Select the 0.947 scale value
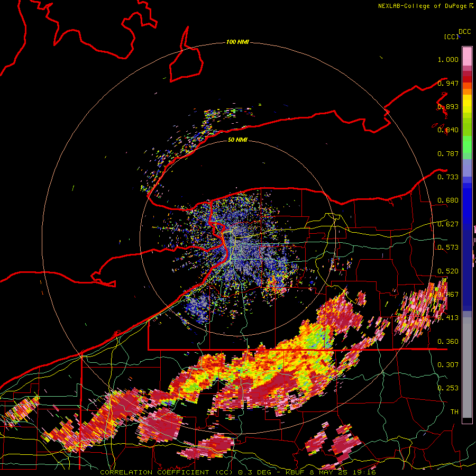The height and width of the screenshot is (476, 476). point(448,83)
